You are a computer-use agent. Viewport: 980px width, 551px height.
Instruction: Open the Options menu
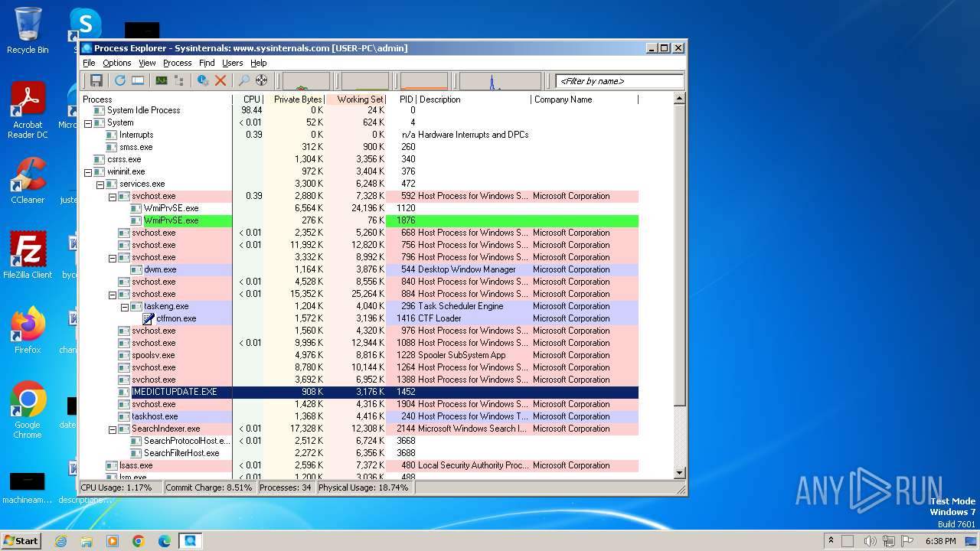(117, 63)
